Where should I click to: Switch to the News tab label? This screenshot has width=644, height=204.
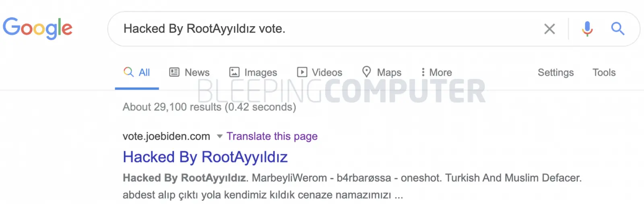point(197,72)
